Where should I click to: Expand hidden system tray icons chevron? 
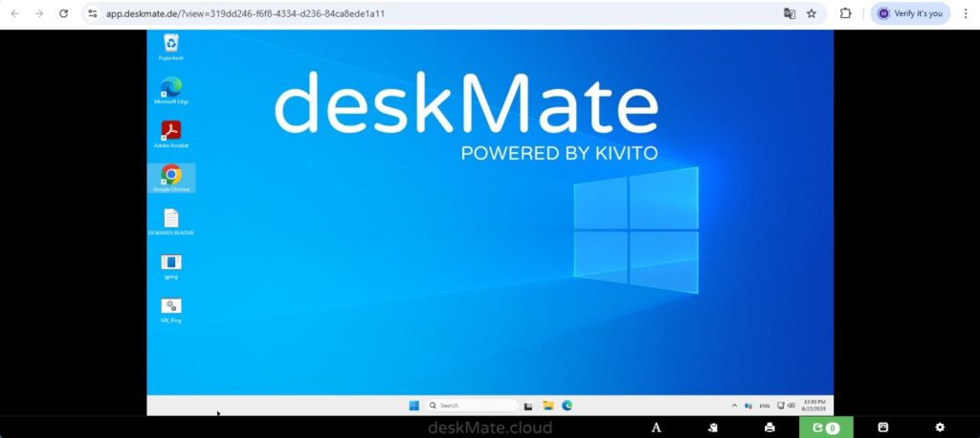click(x=734, y=405)
